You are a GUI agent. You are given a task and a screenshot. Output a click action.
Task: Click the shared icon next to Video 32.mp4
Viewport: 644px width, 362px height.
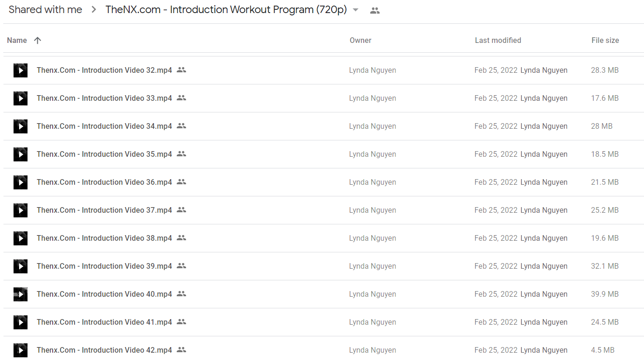coord(181,70)
